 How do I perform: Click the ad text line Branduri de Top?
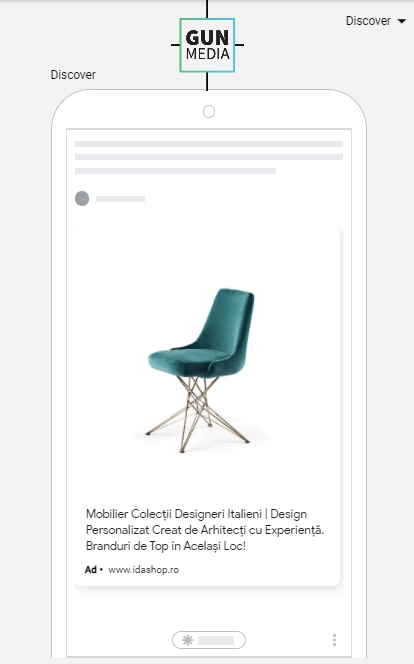tap(166, 546)
